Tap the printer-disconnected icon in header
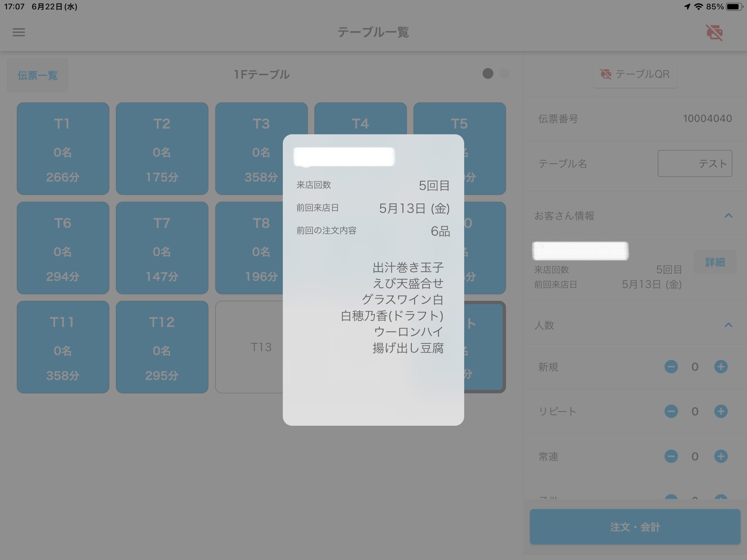The image size is (747, 560). click(714, 33)
